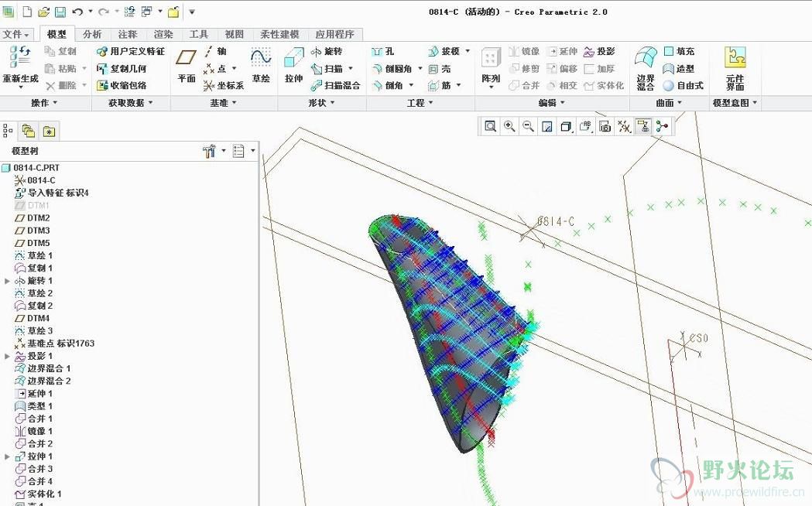The height and width of the screenshot is (506, 812).
Task: Open the 操作 group dropdown
Action: [x=44, y=103]
